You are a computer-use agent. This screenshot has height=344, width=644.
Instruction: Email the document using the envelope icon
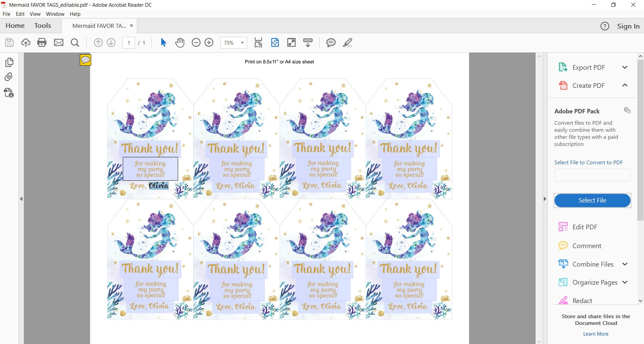(59, 43)
